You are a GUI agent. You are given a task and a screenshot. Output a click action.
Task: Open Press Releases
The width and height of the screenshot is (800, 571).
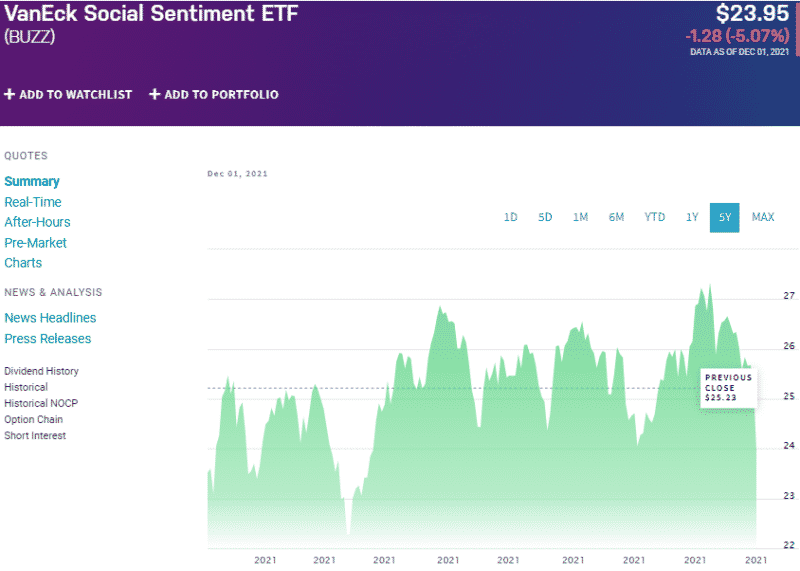tap(47, 339)
